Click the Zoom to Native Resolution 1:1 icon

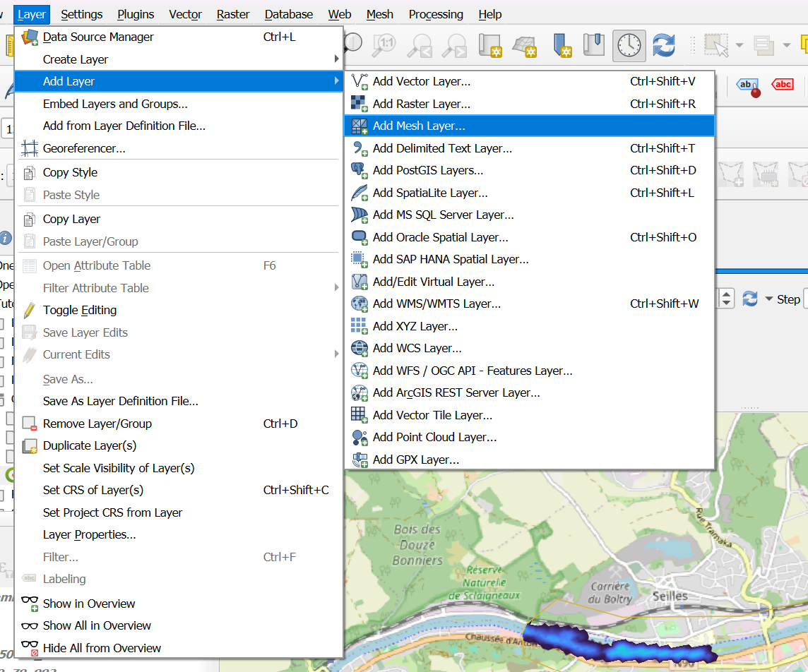tap(384, 45)
